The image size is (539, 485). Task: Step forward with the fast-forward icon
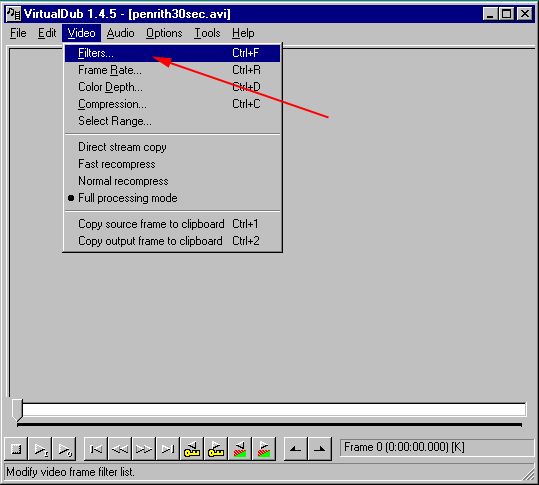click(x=144, y=449)
